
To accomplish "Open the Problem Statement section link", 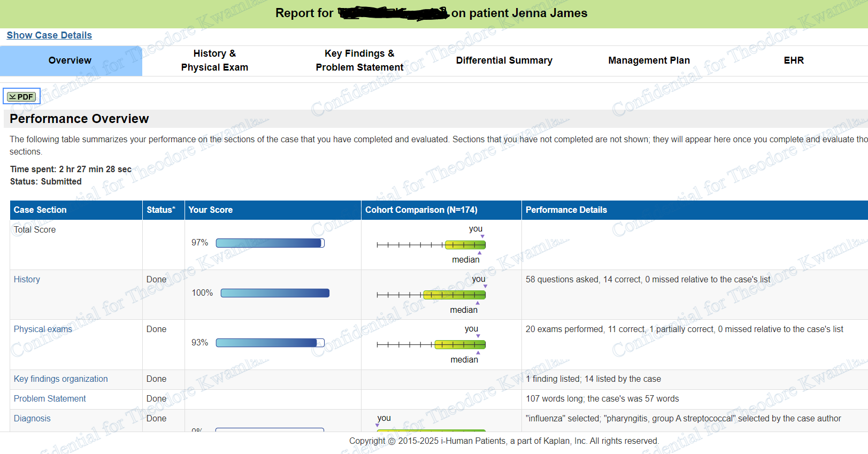I will tap(50, 398).
